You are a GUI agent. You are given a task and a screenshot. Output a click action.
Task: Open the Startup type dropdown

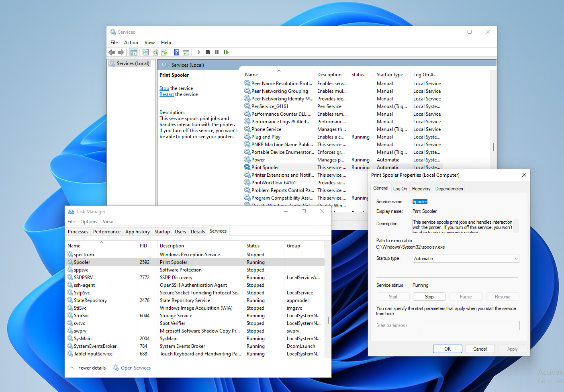coord(466,259)
